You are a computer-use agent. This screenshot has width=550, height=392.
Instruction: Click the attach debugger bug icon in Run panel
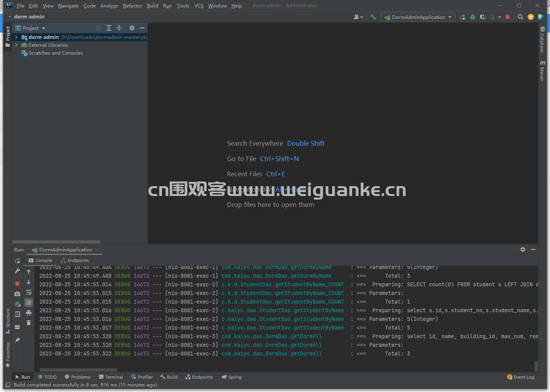[17, 304]
